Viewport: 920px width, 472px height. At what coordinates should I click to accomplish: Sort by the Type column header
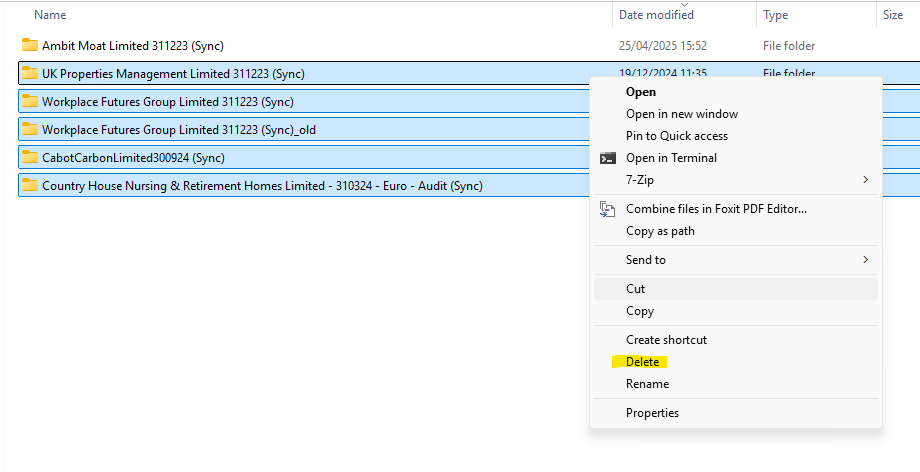(775, 15)
